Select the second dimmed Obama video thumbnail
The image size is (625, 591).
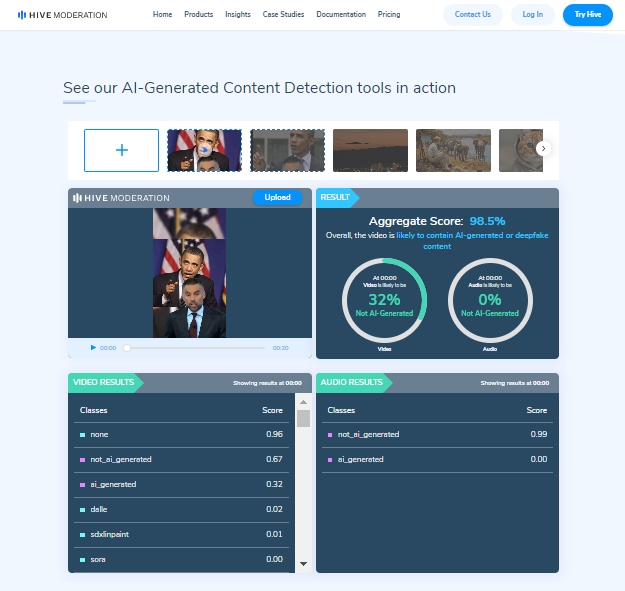point(287,150)
